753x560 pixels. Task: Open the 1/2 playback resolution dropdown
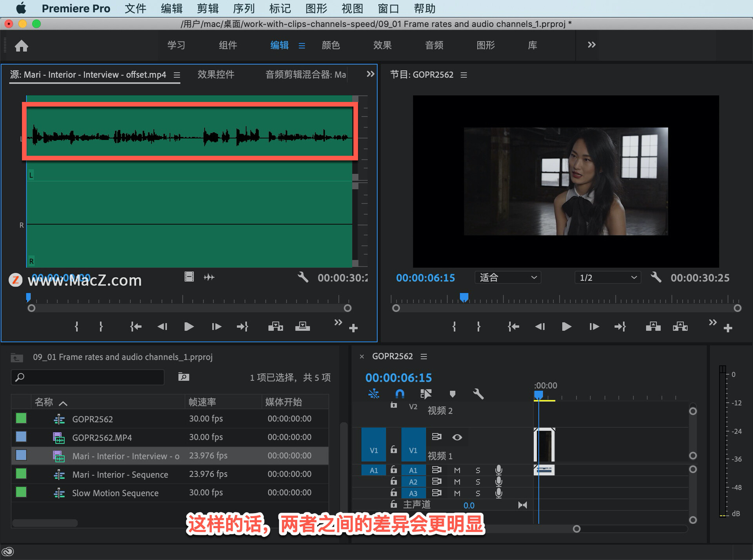607,278
